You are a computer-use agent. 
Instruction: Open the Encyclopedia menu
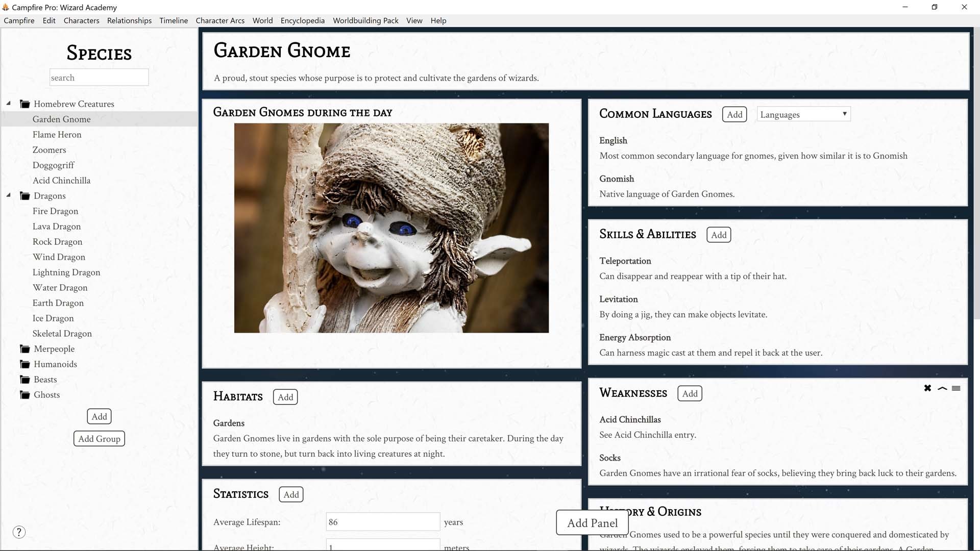click(302, 20)
